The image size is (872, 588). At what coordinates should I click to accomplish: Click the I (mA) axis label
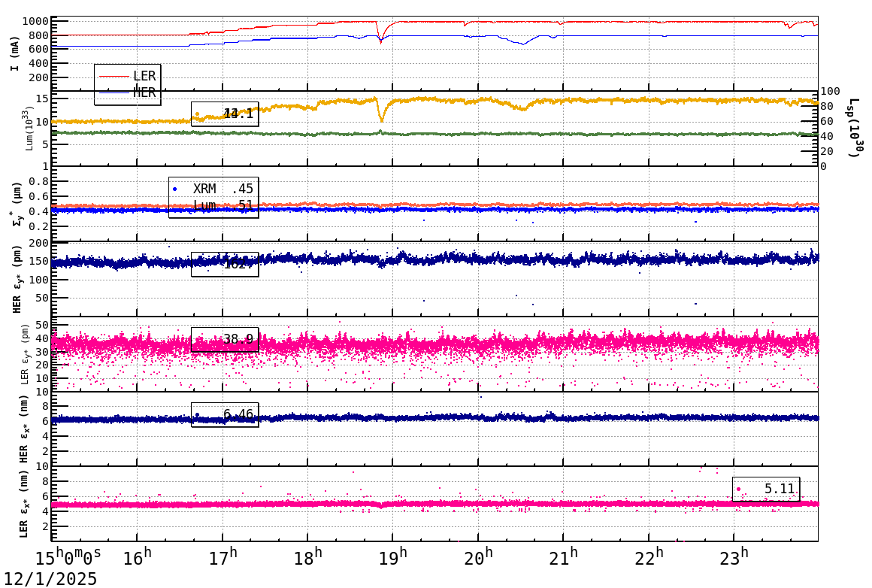tap(15, 54)
